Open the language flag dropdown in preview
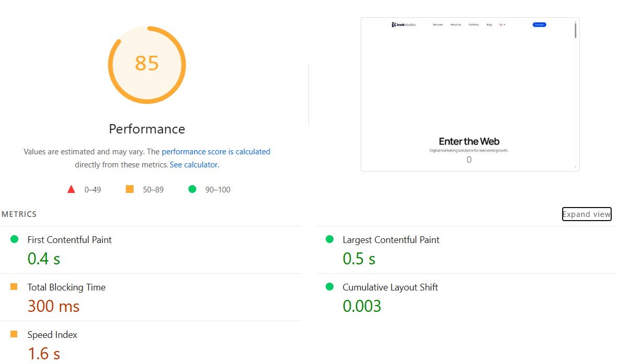Screen dimensions: 619x364 [502, 25]
